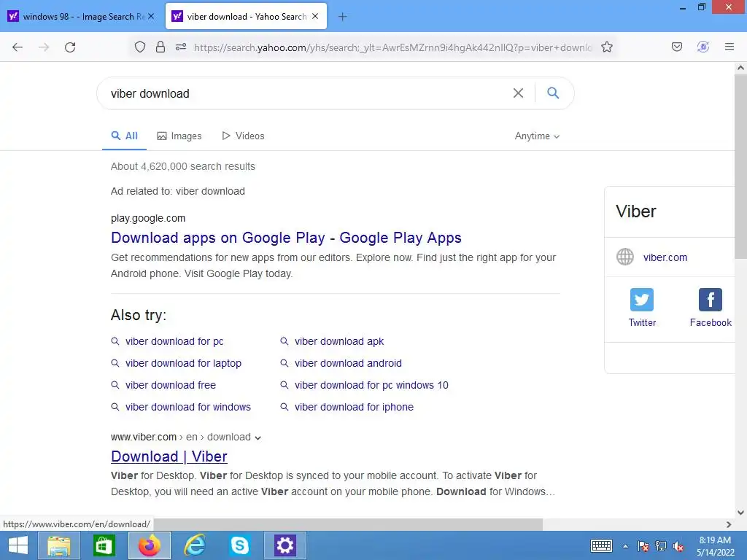Screen dimensions: 747x560
Task: Open the on-screen keyboard tray icon
Action: point(601,545)
